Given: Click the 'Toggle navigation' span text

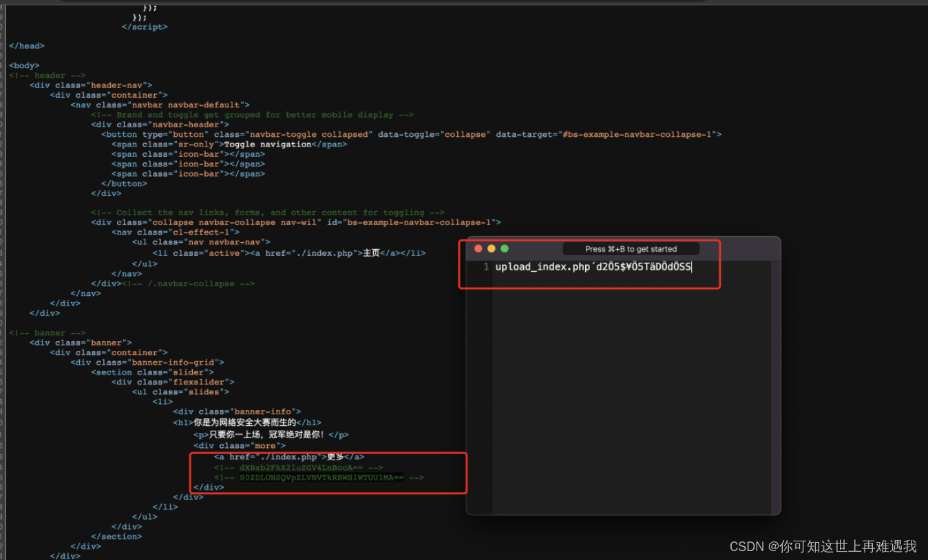Looking at the screenshot, I should point(268,144).
